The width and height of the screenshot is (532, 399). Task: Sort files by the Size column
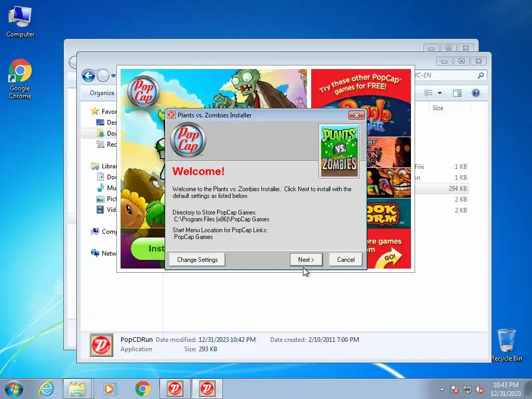click(x=437, y=108)
